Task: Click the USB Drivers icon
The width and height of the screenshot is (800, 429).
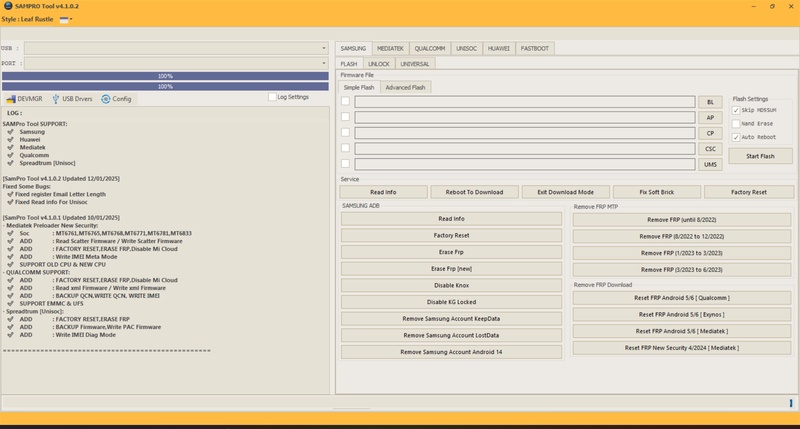Action: tap(56, 99)
